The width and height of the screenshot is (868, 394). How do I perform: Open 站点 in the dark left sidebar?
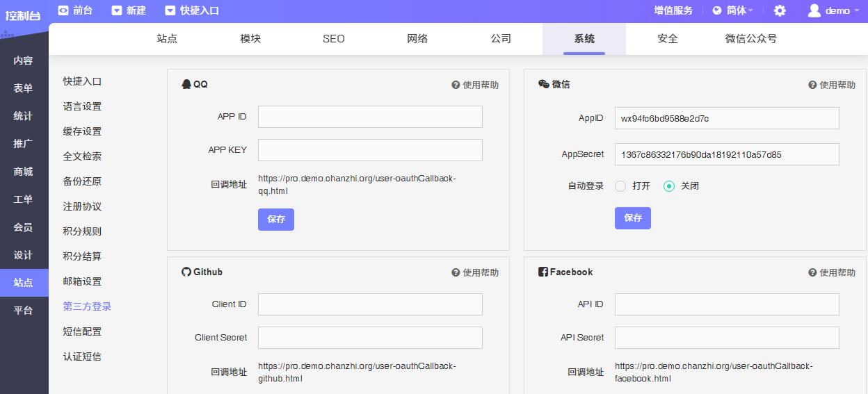[24, 283]
